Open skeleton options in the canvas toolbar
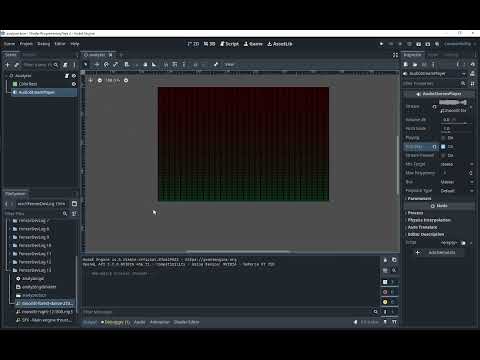The image size is (480, 360). pyautogui.click(x=216, y=64)
